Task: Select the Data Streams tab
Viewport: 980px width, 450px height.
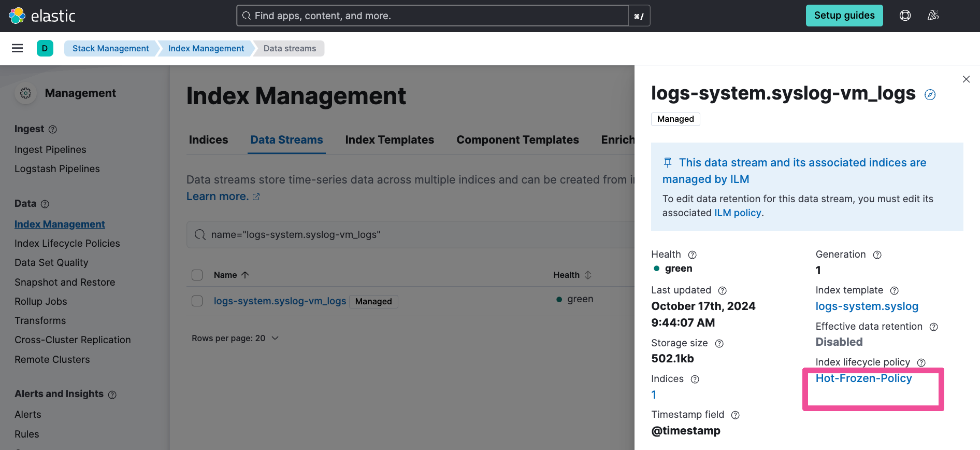Action: click(286, 140)
